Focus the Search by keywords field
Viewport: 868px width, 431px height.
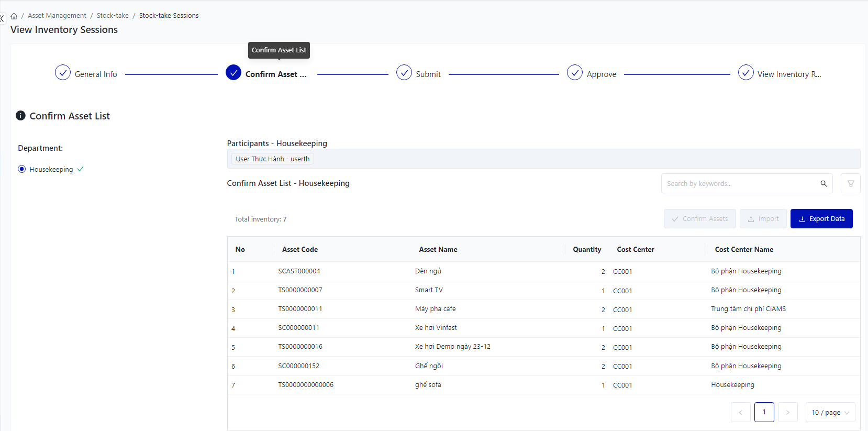[x=738, y=183]
